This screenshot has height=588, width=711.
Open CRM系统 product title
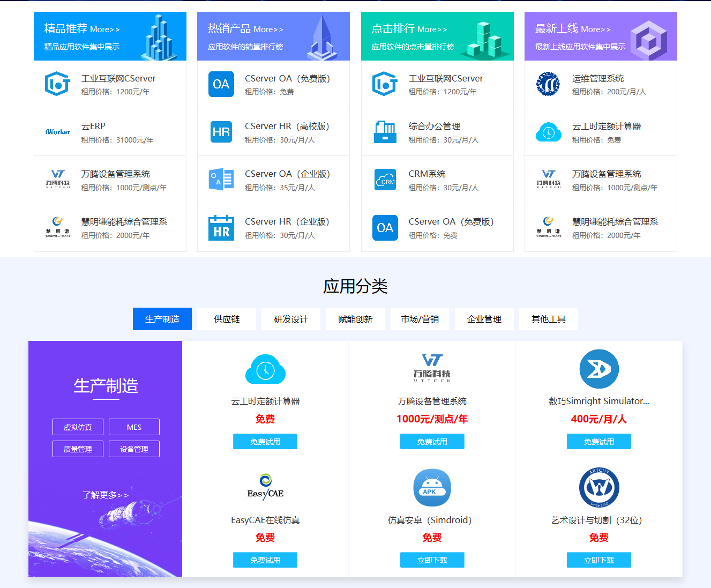(427, 174)
